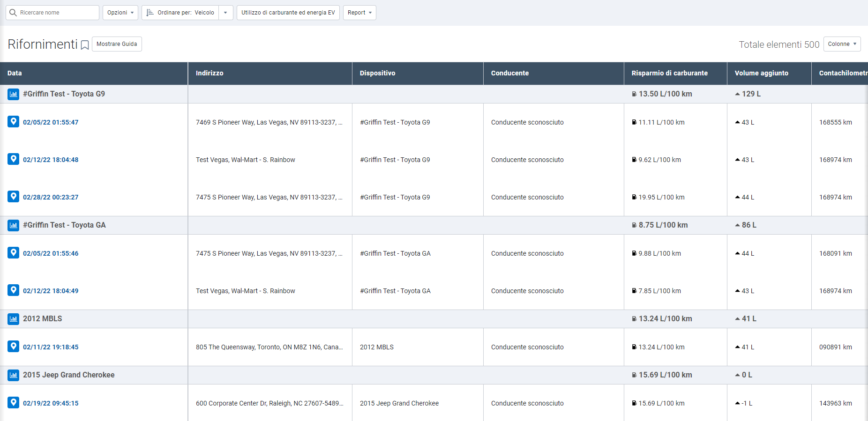
Task: Open the Opzioni dropdown
Action: pyautogui.click(x=120, y=13)
